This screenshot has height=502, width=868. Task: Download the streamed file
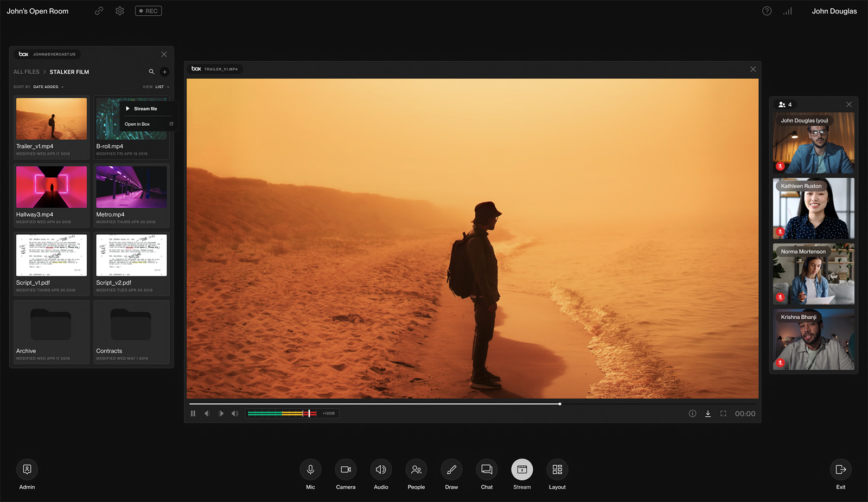coord(708,414)
